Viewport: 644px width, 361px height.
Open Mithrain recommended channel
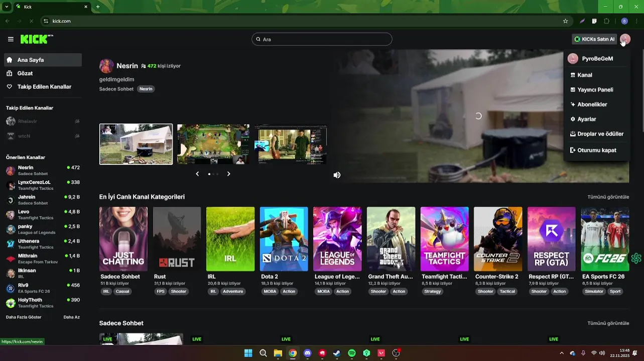click(x=43, y=259)
